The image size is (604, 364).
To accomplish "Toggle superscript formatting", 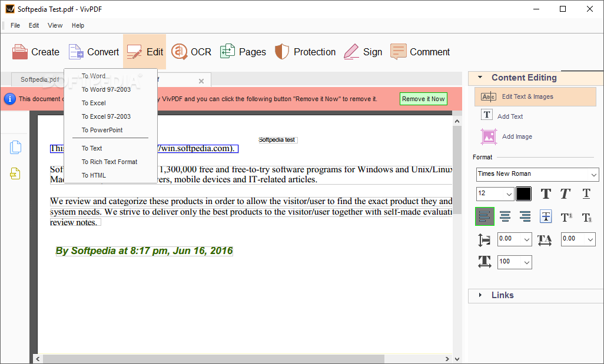I will (x=566, y=218).
